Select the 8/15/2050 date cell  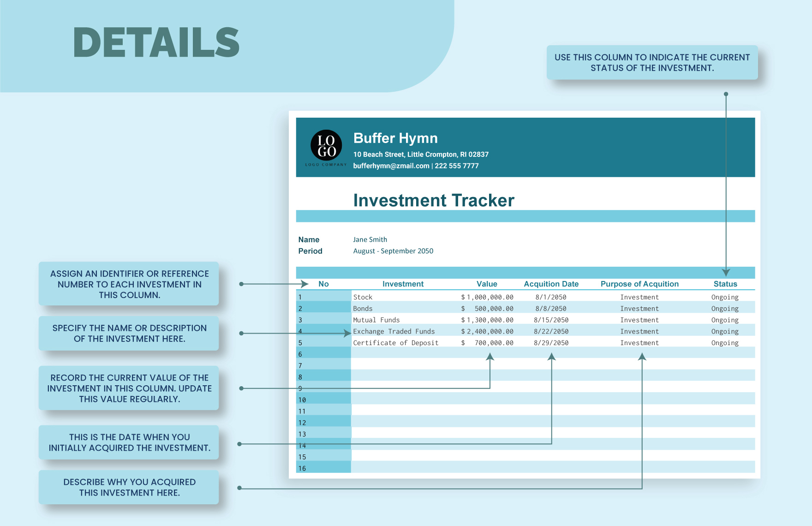click(x=551, y=320)
